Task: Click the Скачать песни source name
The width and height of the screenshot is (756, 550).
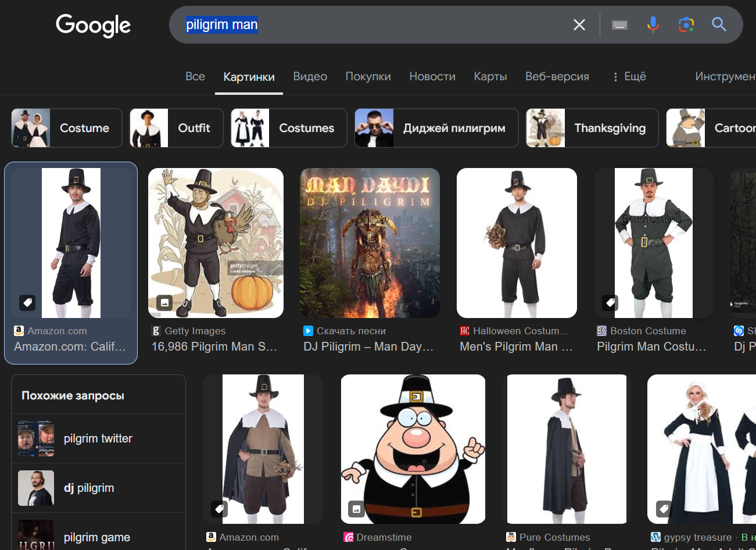Action: pyautogui.click(x=351, y=331)
